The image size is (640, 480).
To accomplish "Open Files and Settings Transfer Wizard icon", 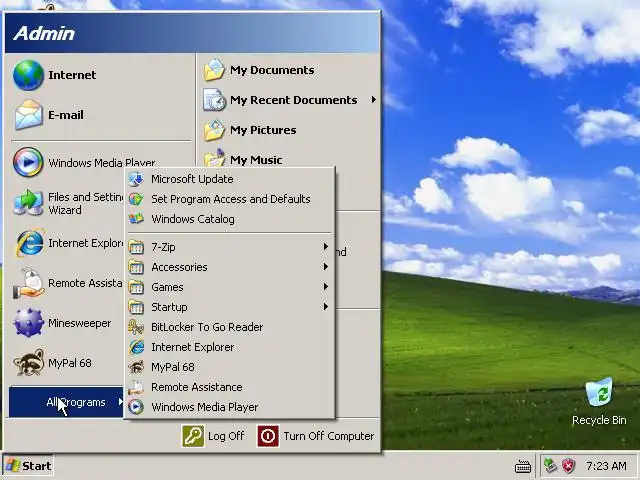I will (x=28, y=202).
